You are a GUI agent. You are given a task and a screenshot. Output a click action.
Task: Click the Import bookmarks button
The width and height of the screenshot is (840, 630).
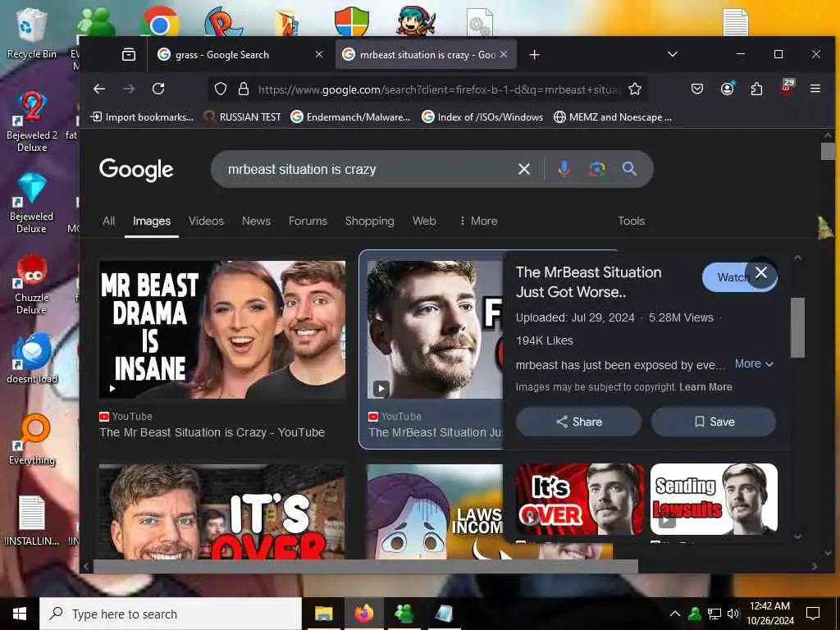(x=142, y=116)
